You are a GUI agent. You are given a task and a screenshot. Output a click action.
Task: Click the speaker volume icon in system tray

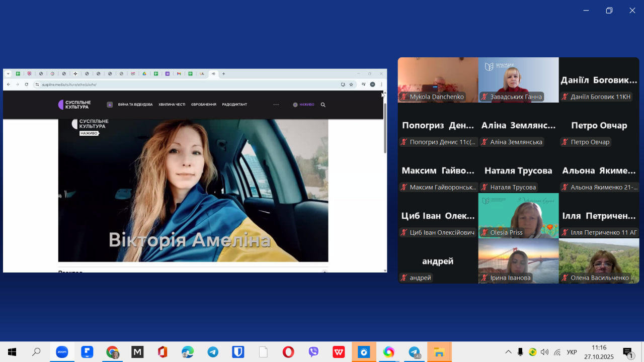544,352
